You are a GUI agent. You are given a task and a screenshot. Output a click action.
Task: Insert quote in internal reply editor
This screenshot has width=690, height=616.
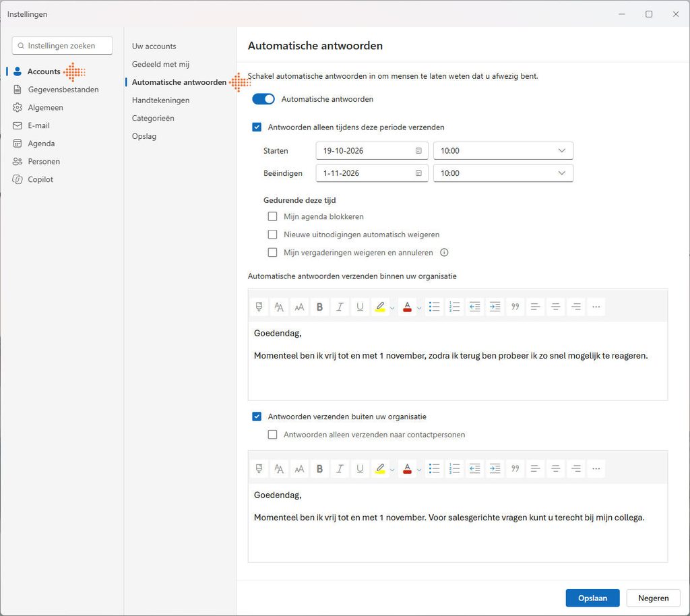(515, 307)
